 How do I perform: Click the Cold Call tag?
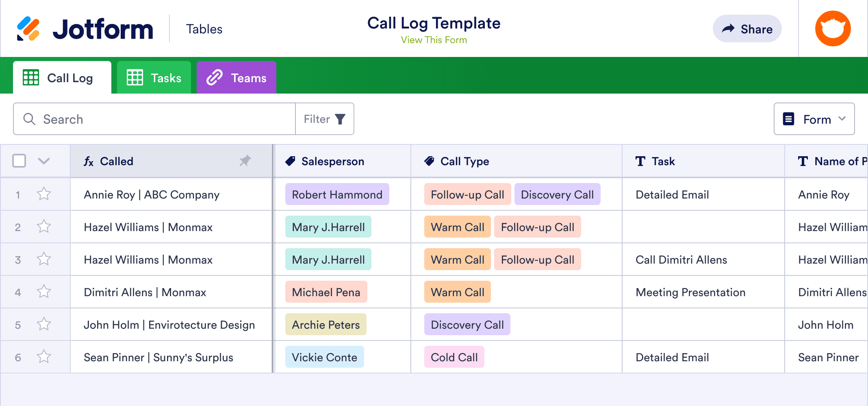point(454,357)
